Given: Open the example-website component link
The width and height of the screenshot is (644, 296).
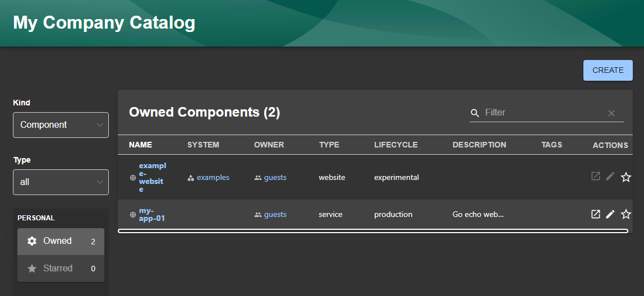Looking at the screenshot, I should click(x=152, y=177).
